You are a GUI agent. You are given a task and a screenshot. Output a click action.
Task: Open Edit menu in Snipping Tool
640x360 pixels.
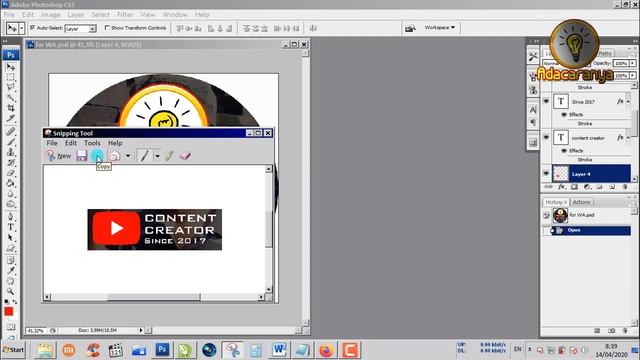click(71, 143)
